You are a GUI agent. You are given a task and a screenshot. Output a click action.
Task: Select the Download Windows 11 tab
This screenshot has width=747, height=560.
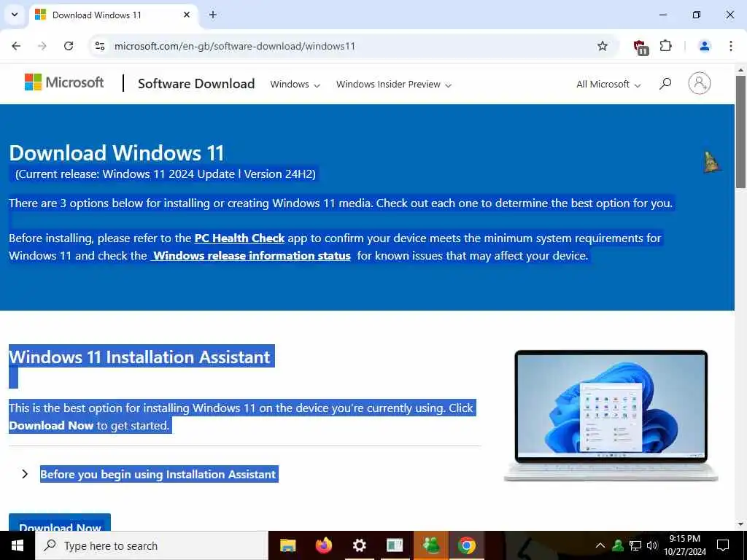[113, 15]
